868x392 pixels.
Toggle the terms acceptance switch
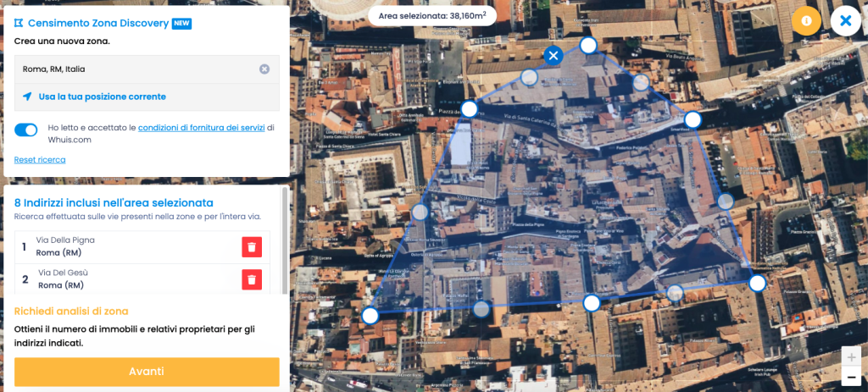coord(26,130)
